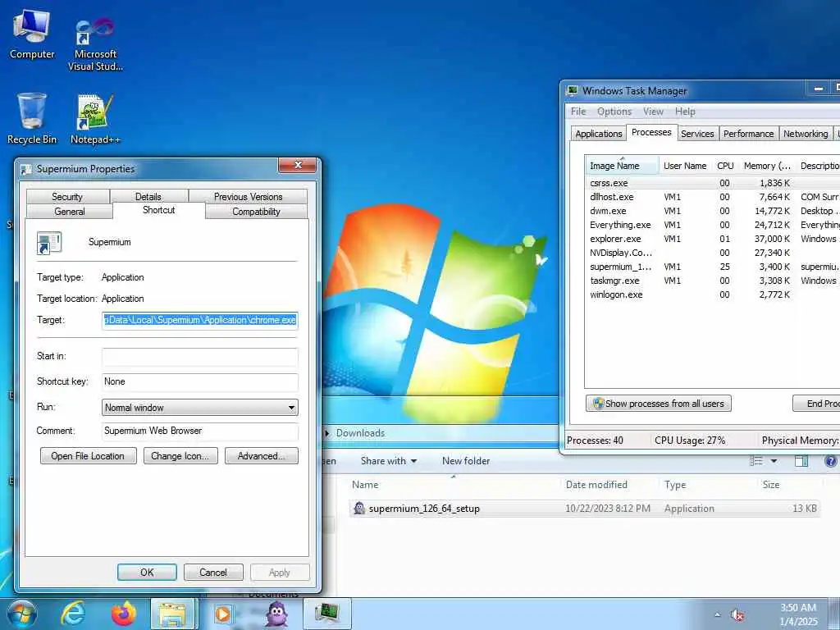Select the Recycle Bin icon
The image size is (840, 630).
(32, 118)
